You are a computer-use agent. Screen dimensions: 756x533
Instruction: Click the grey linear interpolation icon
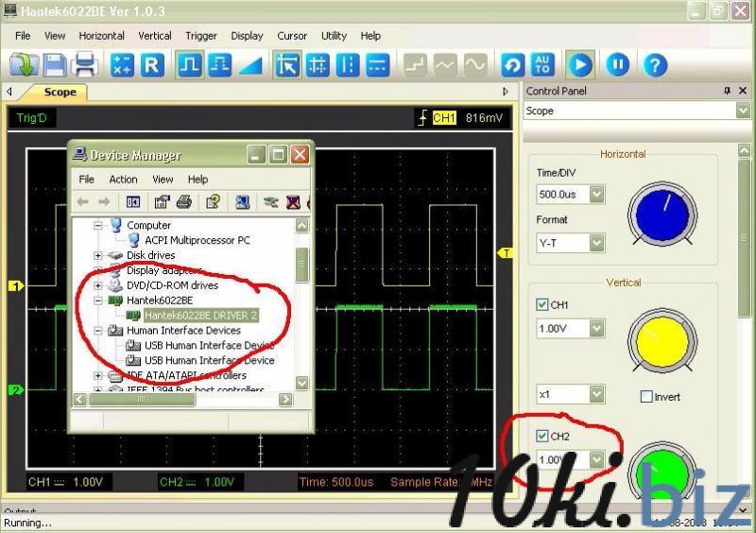coord(445,64)
